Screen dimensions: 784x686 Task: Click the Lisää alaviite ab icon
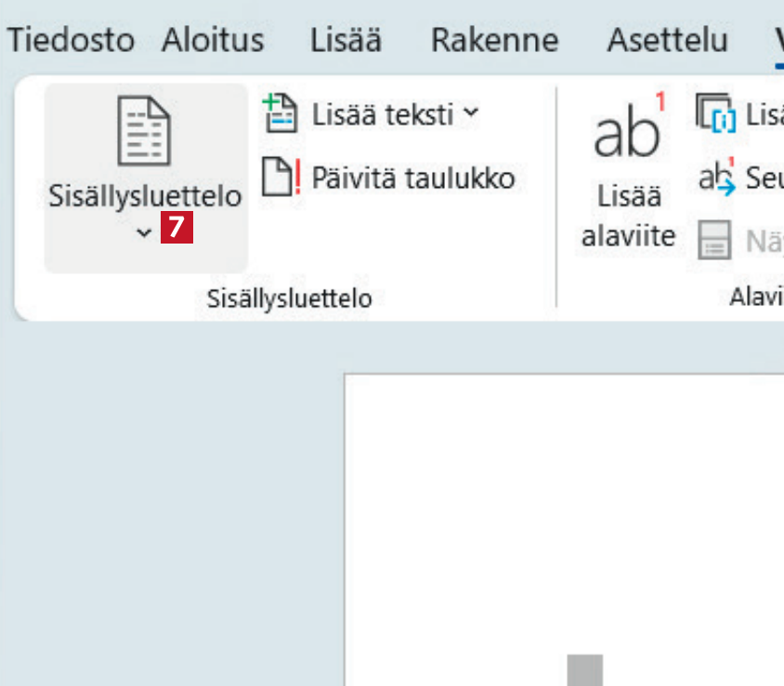click(629, 125)
